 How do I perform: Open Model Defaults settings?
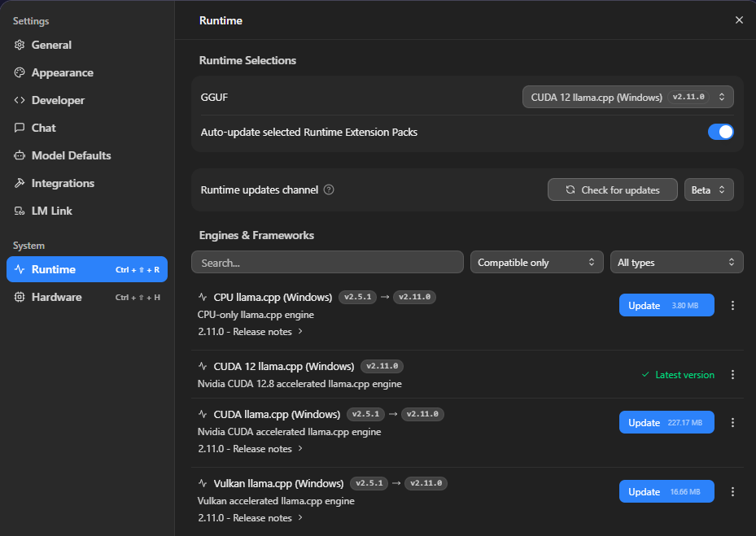pos(87,155)
